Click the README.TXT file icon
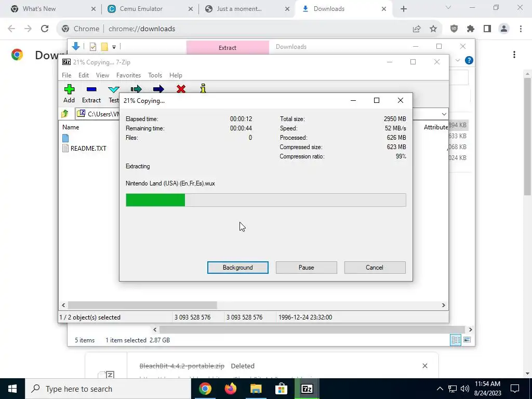The width and height of the screenshot is (532, 399). pos(65,148)
